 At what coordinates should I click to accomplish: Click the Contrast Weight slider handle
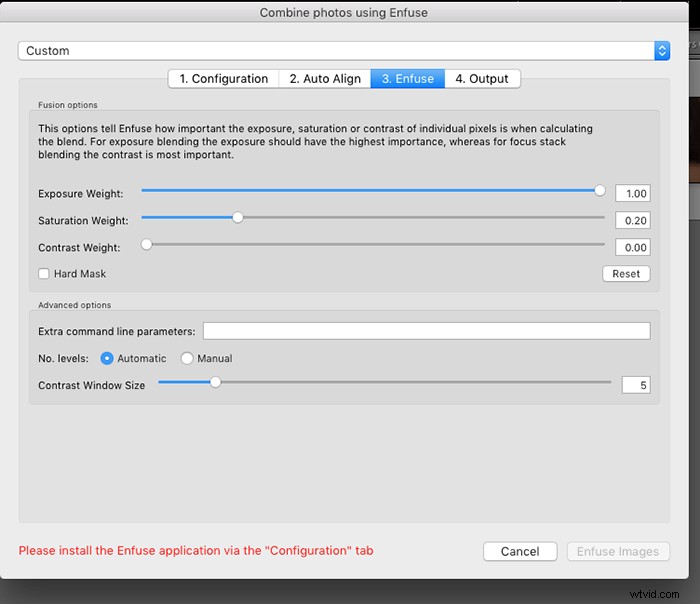(x=146, y=245)
